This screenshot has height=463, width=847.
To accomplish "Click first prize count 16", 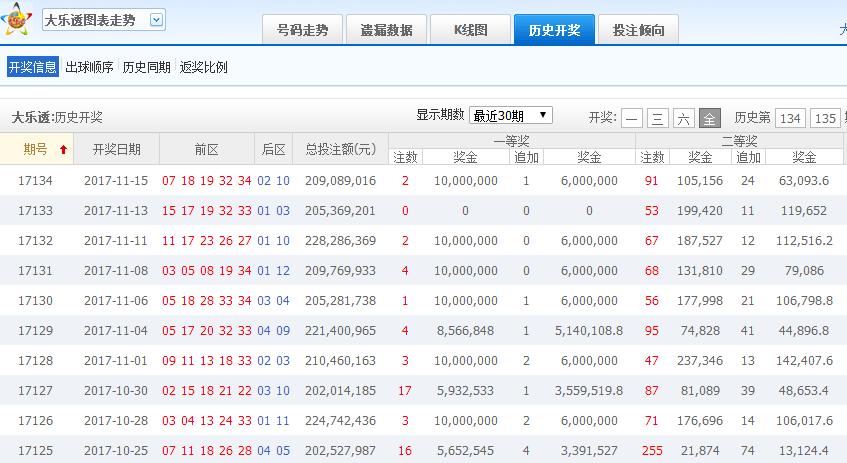I will point(405,451).
